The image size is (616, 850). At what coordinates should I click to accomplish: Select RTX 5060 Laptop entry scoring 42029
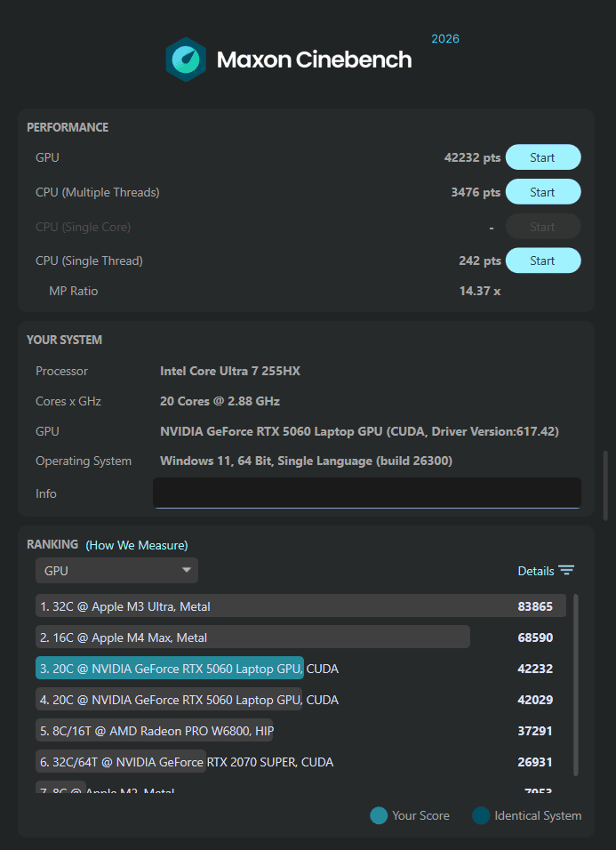300,700
